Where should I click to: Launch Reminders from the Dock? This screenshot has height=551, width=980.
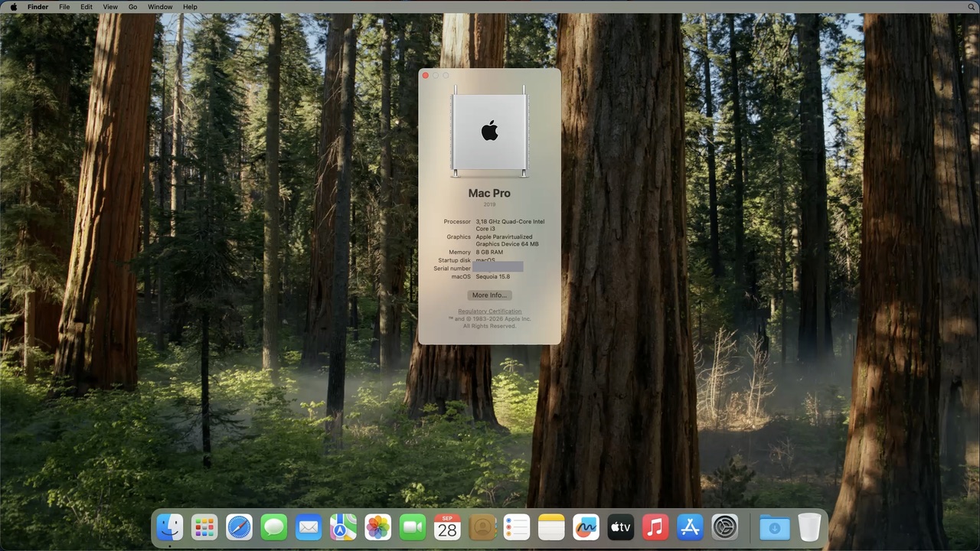[x=517, y=527]
